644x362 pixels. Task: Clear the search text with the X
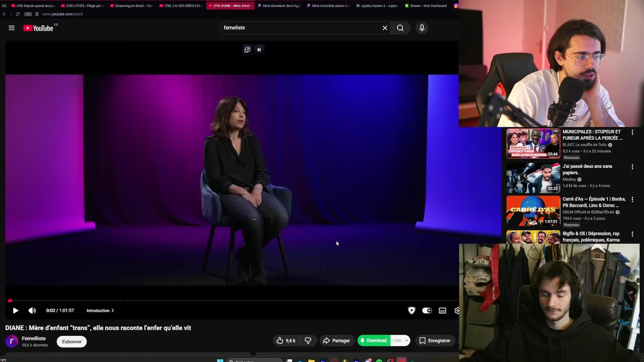(385, 28)
